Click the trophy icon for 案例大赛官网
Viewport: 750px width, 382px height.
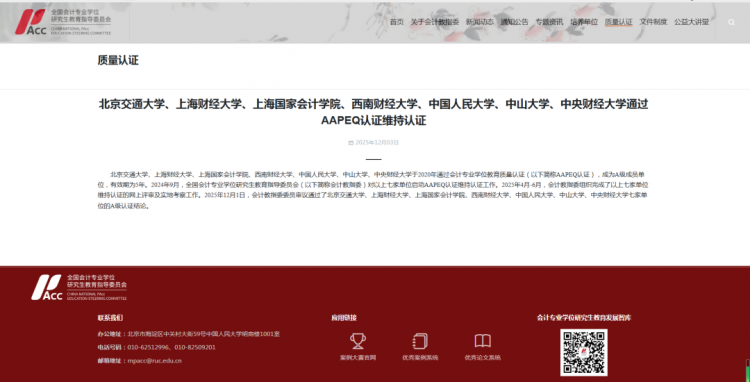(x=358, y=341)
